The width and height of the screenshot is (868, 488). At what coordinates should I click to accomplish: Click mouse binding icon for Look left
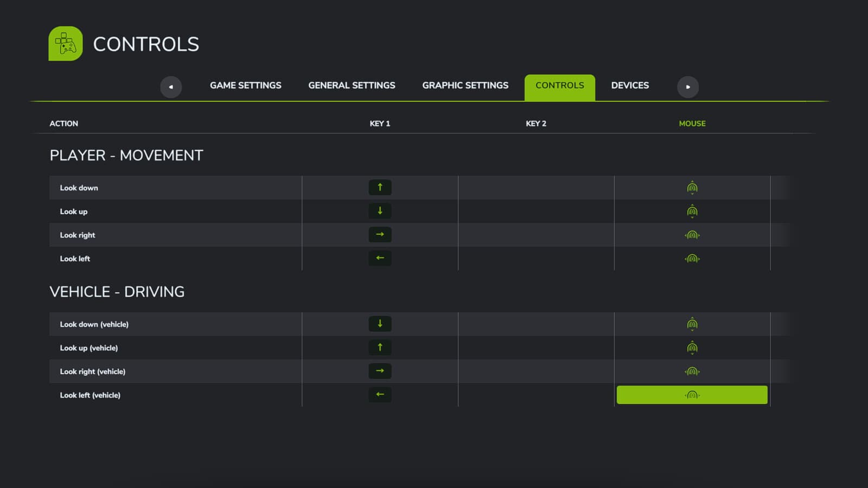click(x=692, y=259)
